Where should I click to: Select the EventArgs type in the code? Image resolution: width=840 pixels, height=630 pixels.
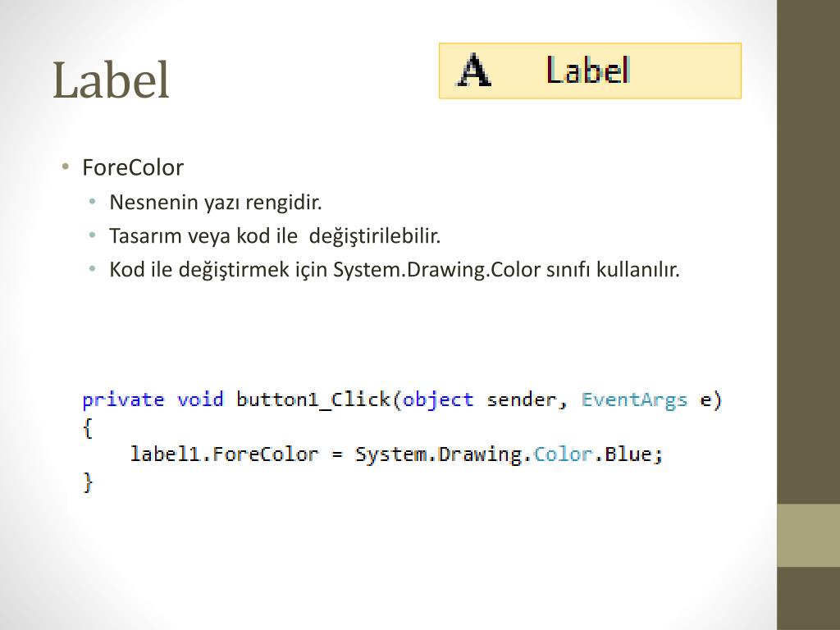tap(634, 400)
